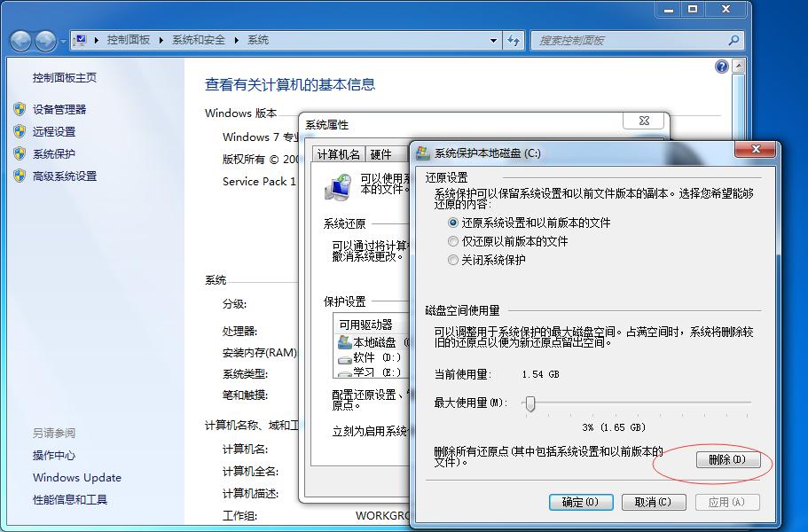Click inside the 搜索控制面板 search field
This screenshot has height=532, width=808.
click(x=621, y=40)
